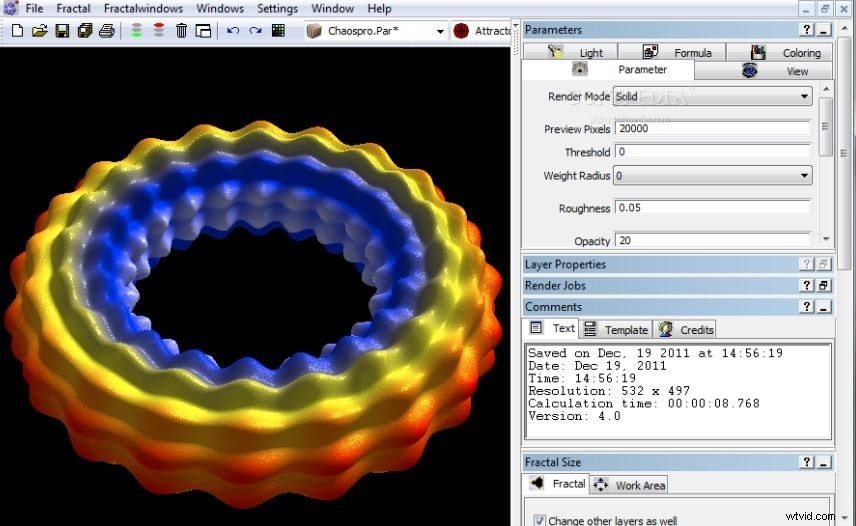Select the Text tab in Comments
Screen dimensions: 856x526
[x=553, y=328]
